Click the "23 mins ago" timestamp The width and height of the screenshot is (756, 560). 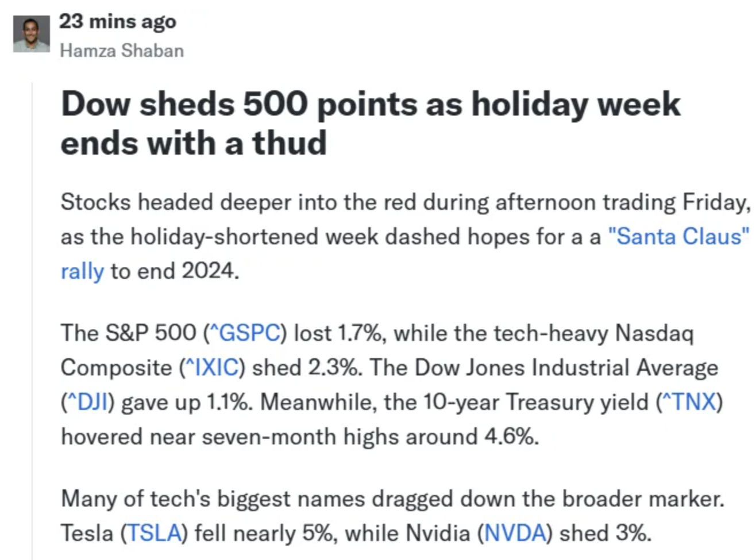click(117, 21)
